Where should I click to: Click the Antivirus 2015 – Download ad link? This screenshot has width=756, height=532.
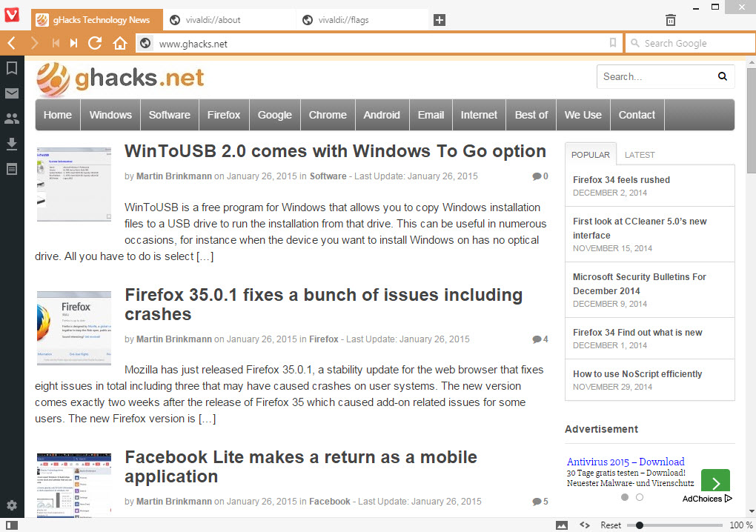pos(626,462)
